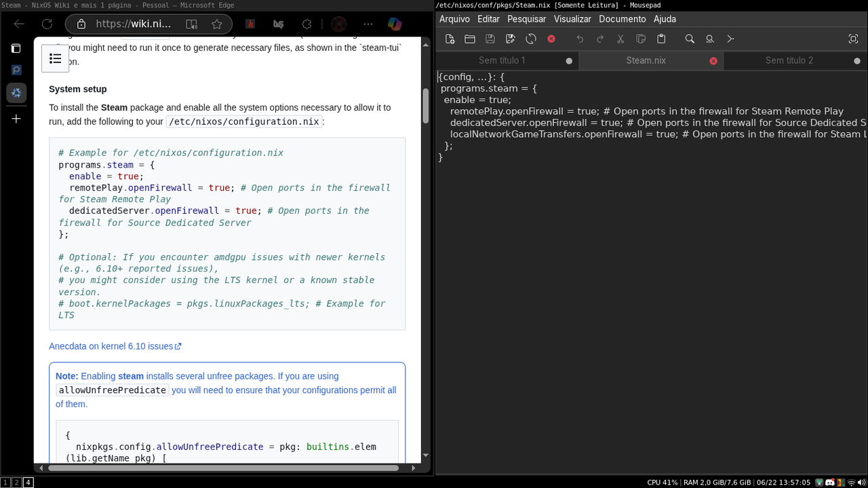The width and height of the screenshot is (868, 488).
Task: Close the document using red toolbar icon
Action: click(x=551, y=39)
